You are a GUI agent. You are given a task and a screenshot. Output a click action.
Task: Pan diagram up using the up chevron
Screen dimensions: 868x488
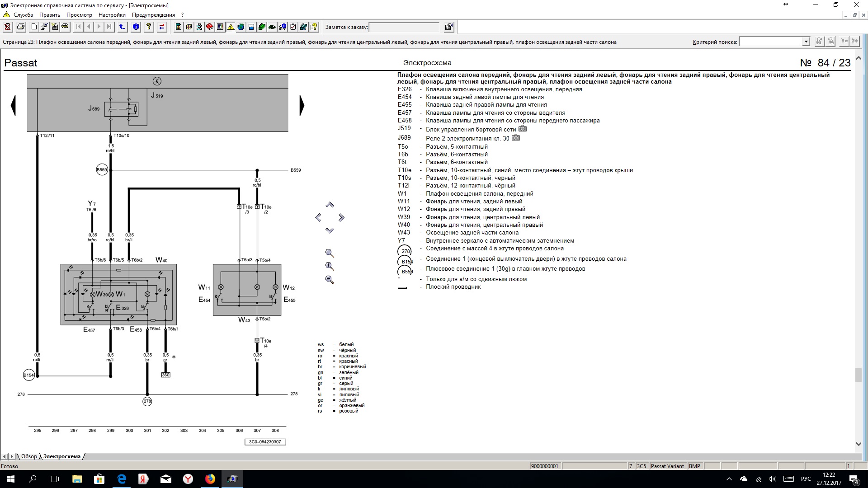coord(330,205)
